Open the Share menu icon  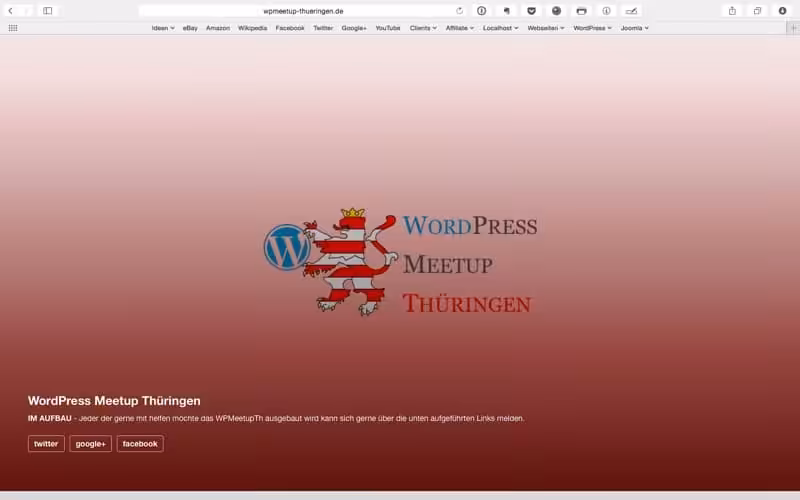[x=732, y=11]
